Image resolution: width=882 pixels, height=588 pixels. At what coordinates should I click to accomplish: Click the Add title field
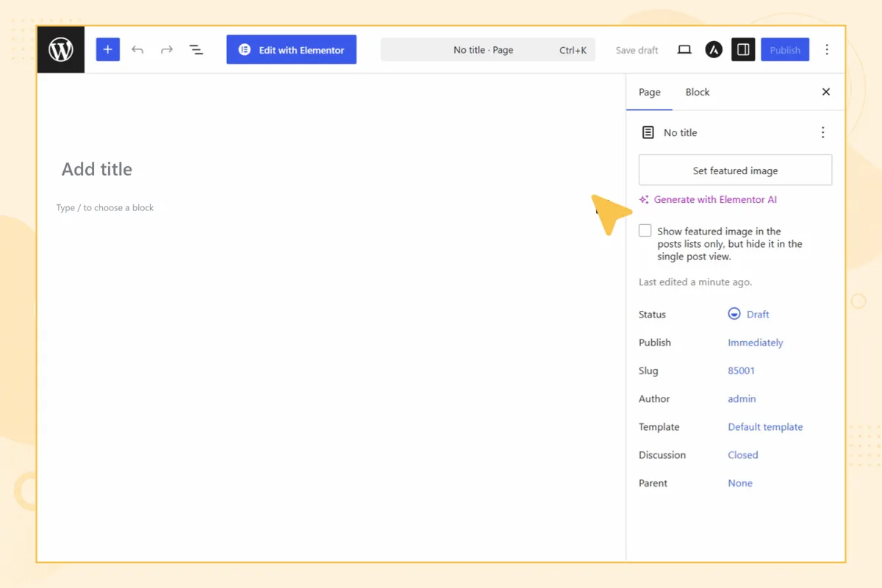(97, 169)
